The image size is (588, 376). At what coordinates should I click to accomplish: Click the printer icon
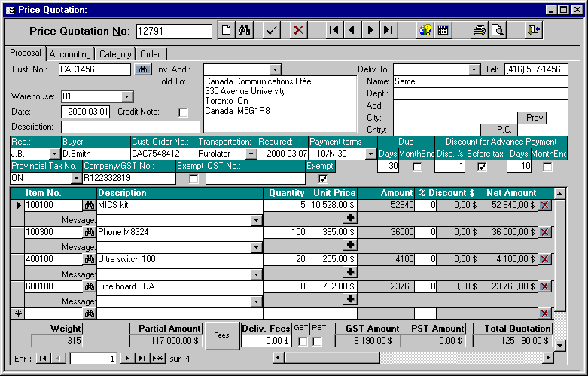click(479, 31)
